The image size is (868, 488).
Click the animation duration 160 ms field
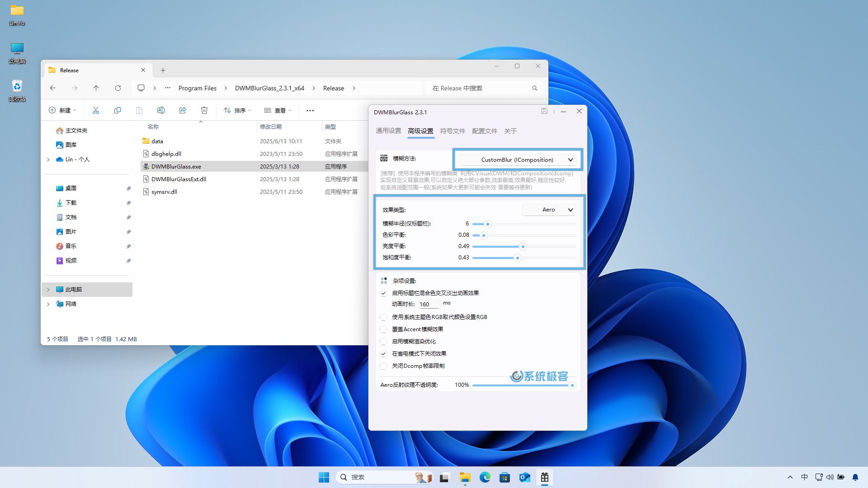(429, 304)
